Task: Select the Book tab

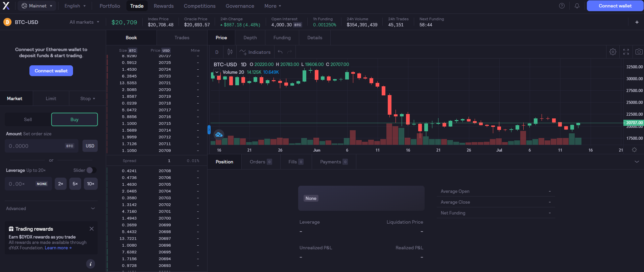Action: coord(131,38)
